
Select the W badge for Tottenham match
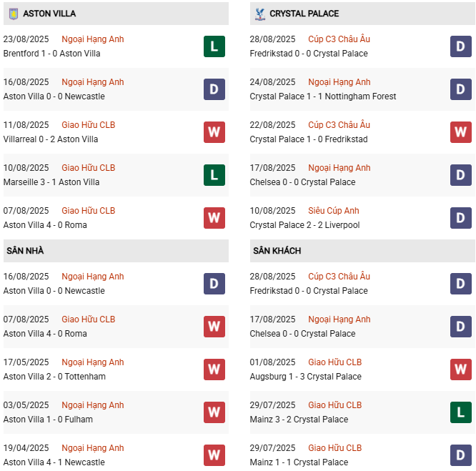point(214,370)
